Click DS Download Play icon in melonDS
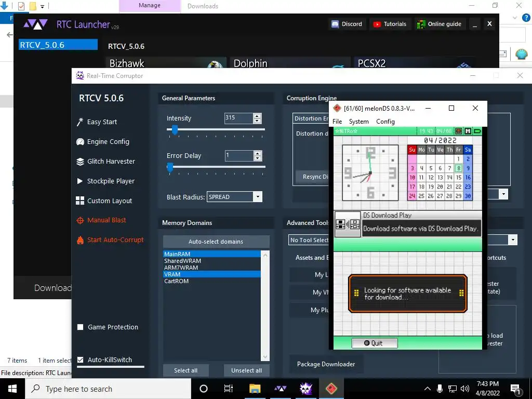Screen dimensions: 532x399 pos(348,224)
